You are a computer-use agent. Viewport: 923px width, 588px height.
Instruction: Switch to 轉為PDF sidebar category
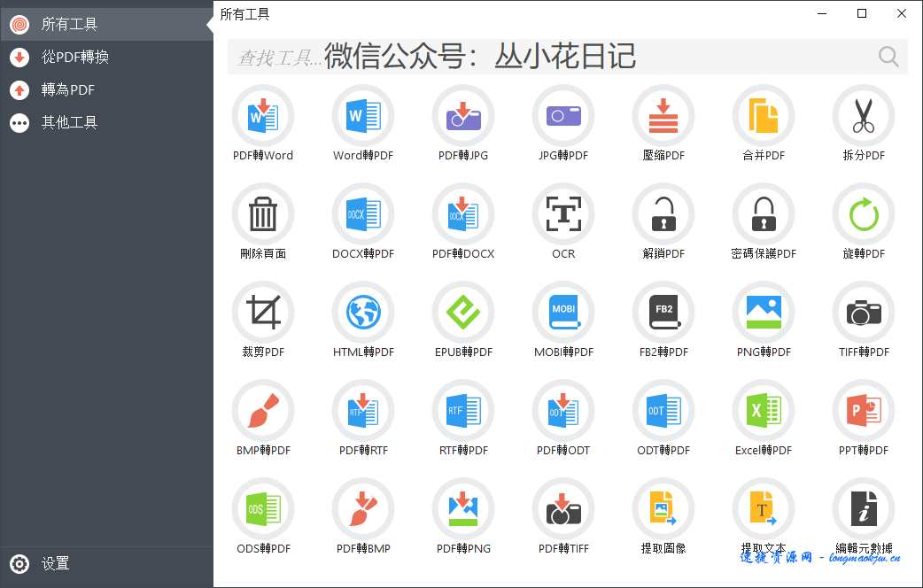tap(106, 90)
